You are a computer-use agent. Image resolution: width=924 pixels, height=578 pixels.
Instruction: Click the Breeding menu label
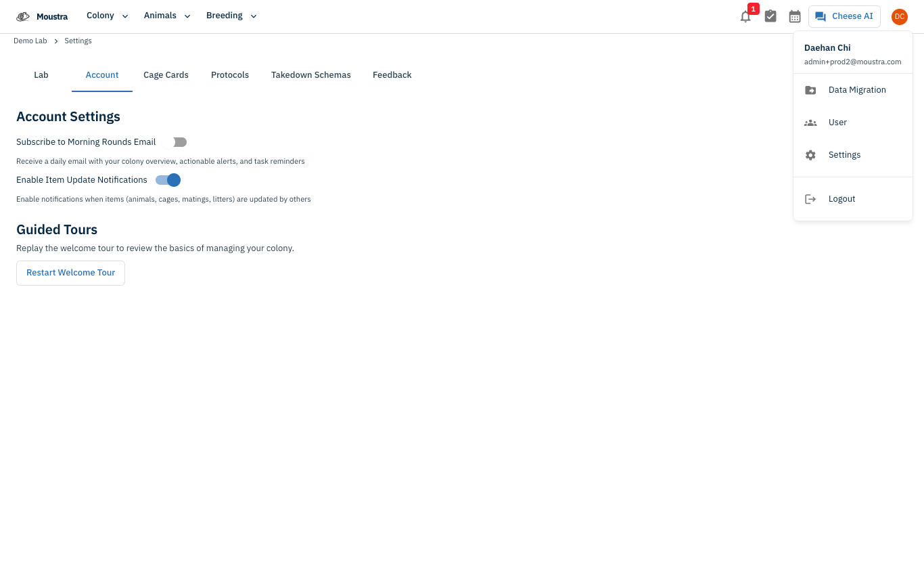(225, 16)
